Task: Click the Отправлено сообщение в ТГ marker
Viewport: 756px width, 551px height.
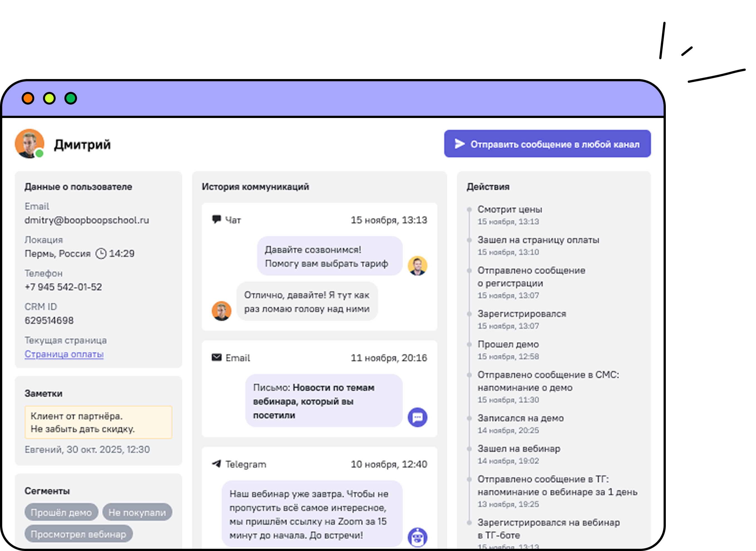Action: point(469,479)
